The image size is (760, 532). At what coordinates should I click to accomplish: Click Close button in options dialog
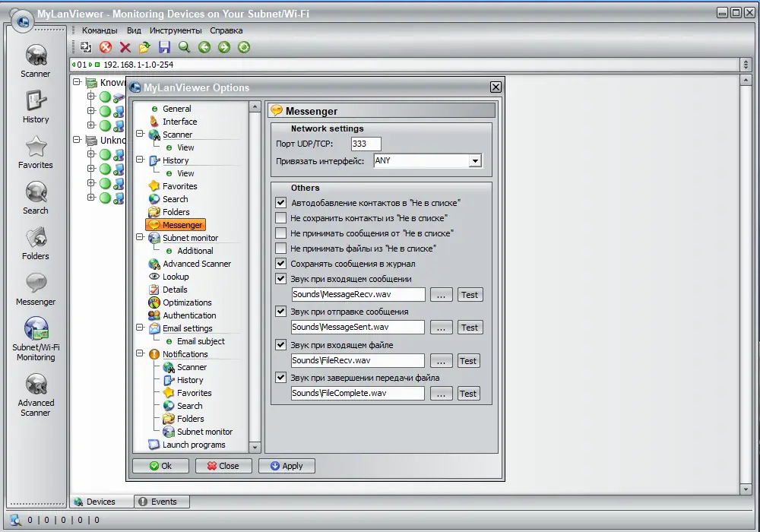point(223,466)
